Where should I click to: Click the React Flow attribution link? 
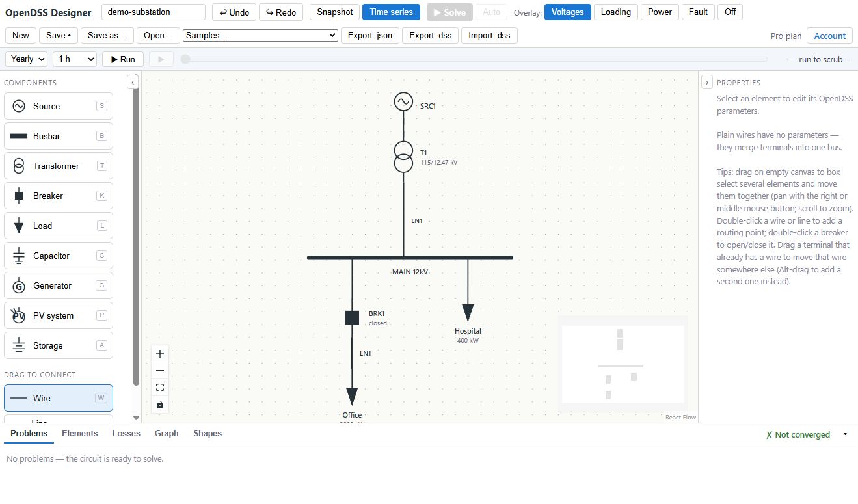pyautogui.click(x=680, y=418)
